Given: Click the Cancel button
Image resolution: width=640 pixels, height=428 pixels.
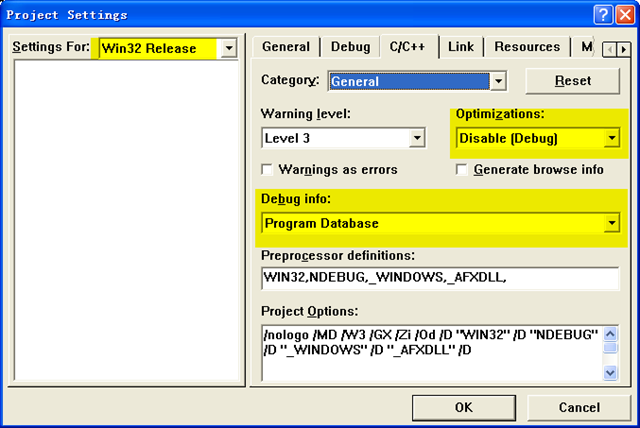Looking at the screenshot, I should point(579,407).
